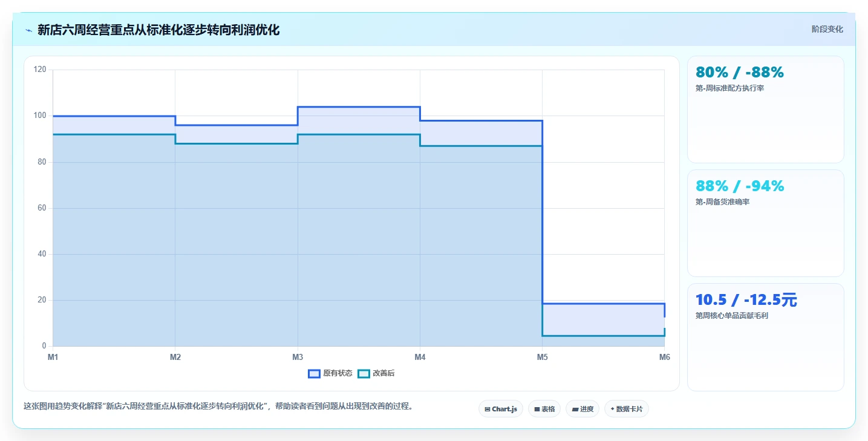Click the 20 y-axis label
The image size is (868, 441).
(42, 300)
